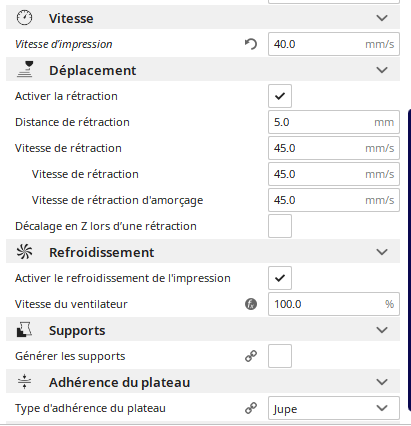411x426 pixels.
Task: Click link icon beside Générer les supports
Action: (x=251, y=356)
